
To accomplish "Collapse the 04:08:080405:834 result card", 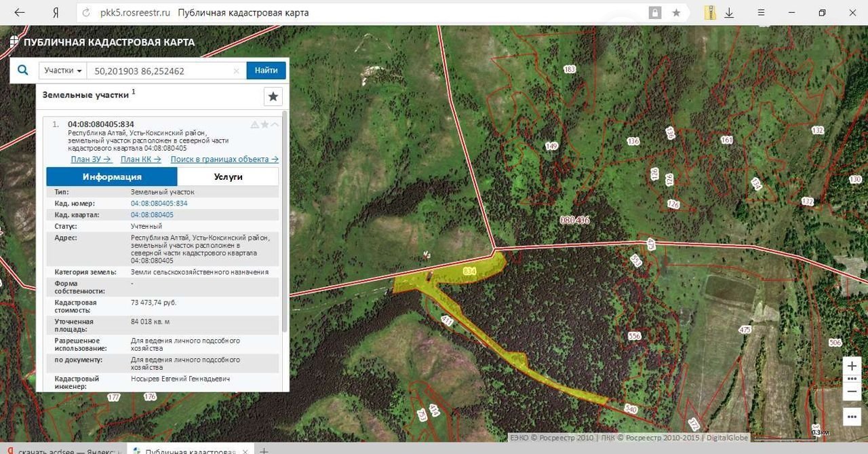I will tap(275, 124).
